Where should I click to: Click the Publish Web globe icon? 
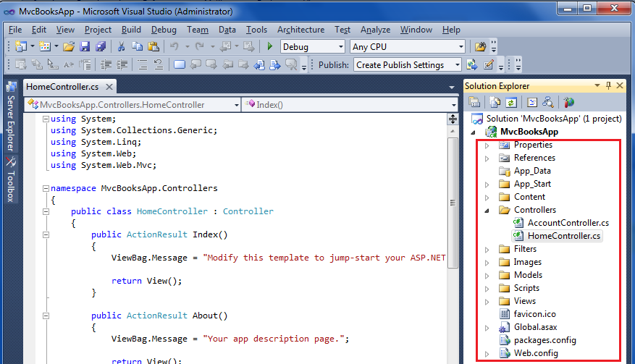(472, 65)
